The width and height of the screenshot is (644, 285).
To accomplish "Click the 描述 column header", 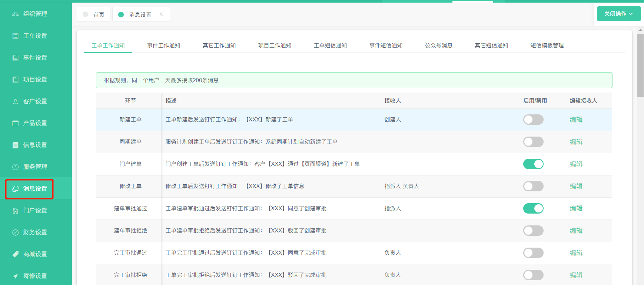I will (x=171, y=101).
